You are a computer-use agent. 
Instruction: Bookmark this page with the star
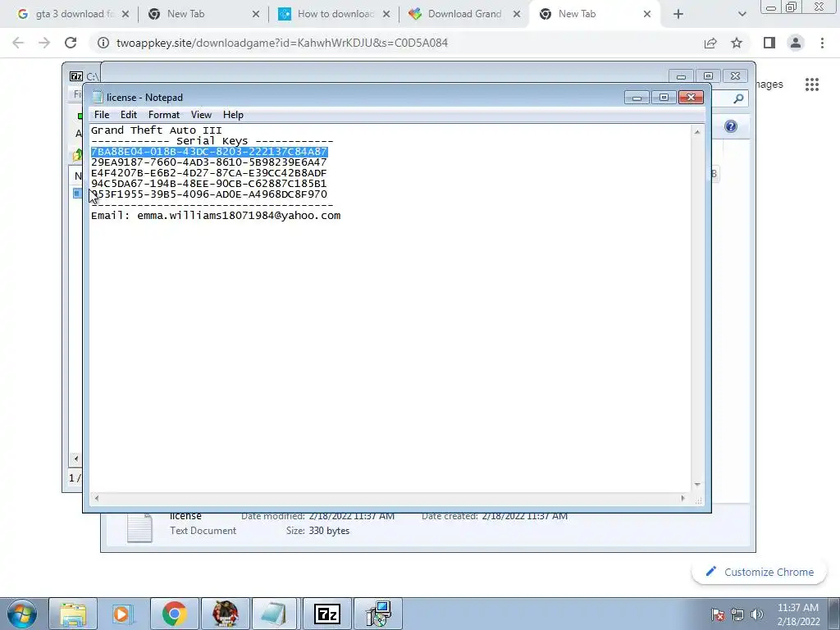point(737,43)
